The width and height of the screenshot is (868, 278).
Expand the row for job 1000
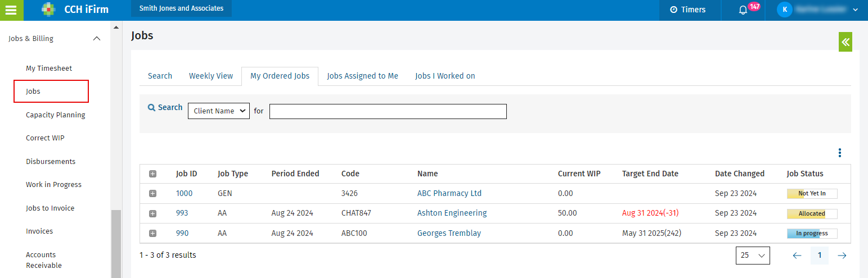click(152, 194)
